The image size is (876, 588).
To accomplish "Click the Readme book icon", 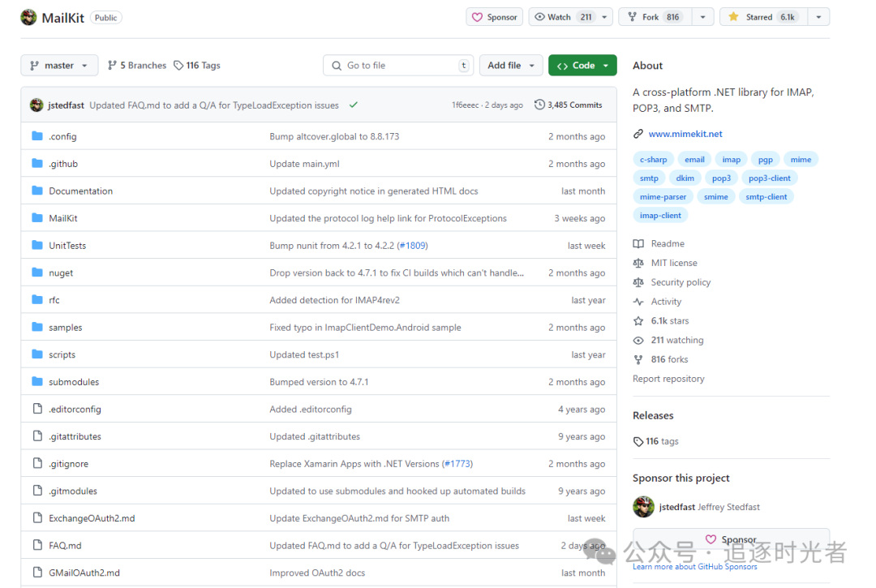I will [x=638, y=243].
